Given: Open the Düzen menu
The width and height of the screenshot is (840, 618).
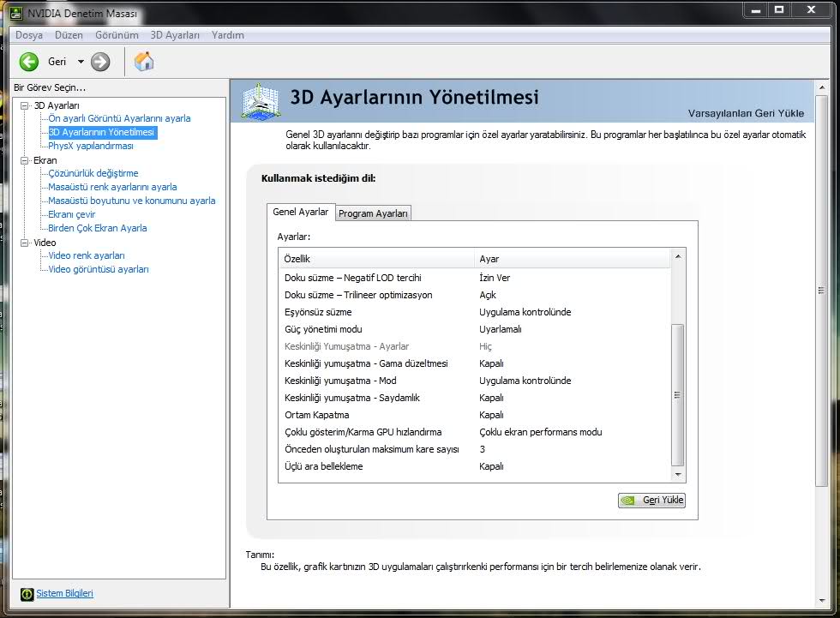Looking at the screenshot, I should pos(69,35).
